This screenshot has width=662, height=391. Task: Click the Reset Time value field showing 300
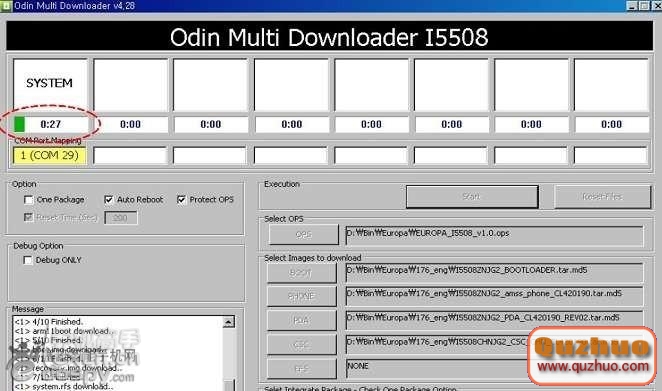(x=121, y=218)
